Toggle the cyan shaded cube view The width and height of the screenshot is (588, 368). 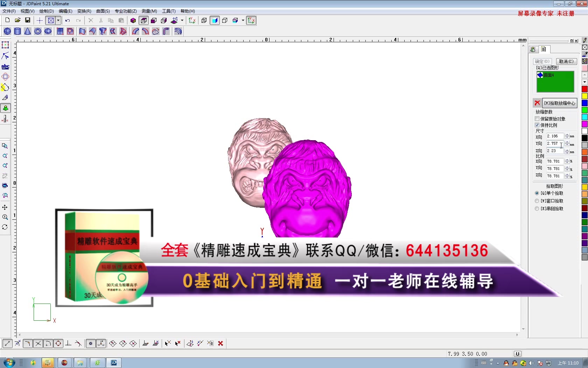(215, 20)
